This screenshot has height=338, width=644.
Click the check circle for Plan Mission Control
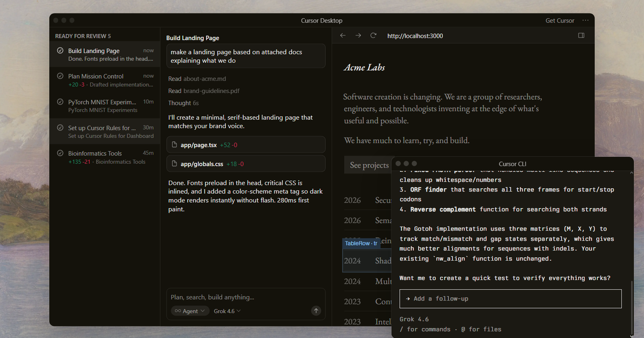60,76
